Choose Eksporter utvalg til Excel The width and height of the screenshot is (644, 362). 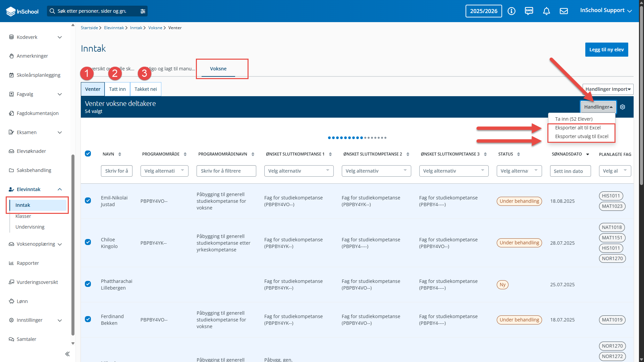pos(582,136)
